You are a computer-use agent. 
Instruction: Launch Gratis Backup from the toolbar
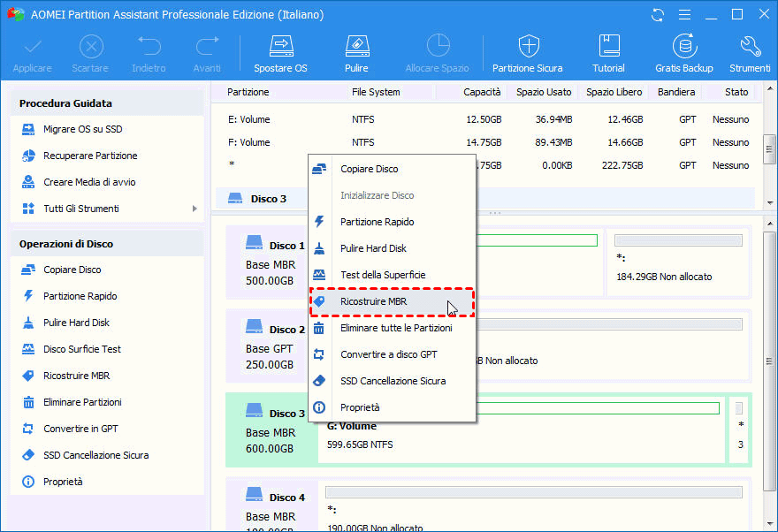684,54
